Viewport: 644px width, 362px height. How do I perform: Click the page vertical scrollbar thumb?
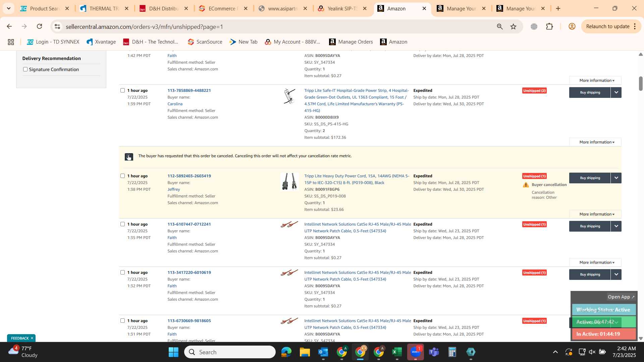pos(641,83)
